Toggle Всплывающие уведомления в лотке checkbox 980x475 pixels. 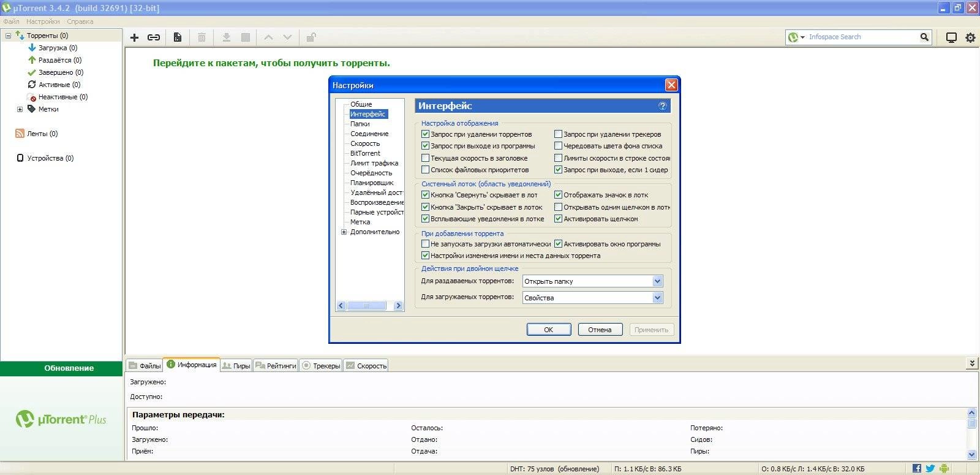click(425, 219)
